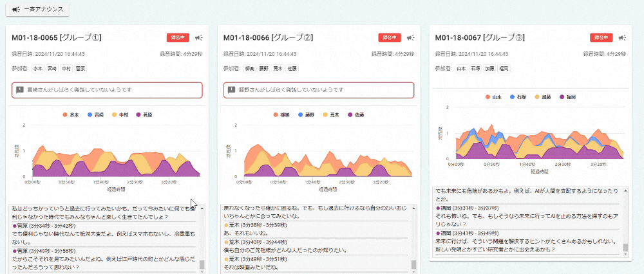The width and height of the screenshot is (644, 274).
Task: Click warning icon in 藤野 silence alert
Action: point(232,90)
